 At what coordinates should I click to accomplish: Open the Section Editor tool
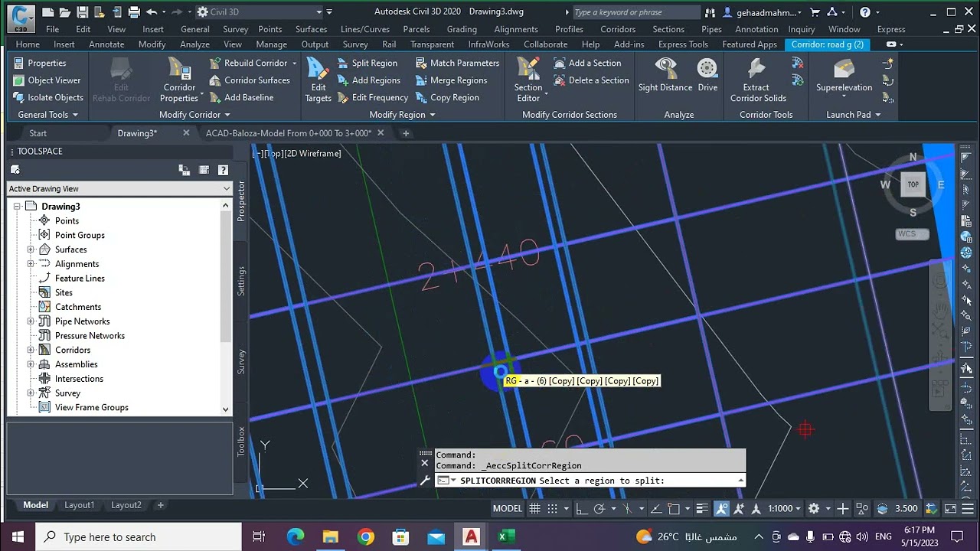(x=528, y=80)
